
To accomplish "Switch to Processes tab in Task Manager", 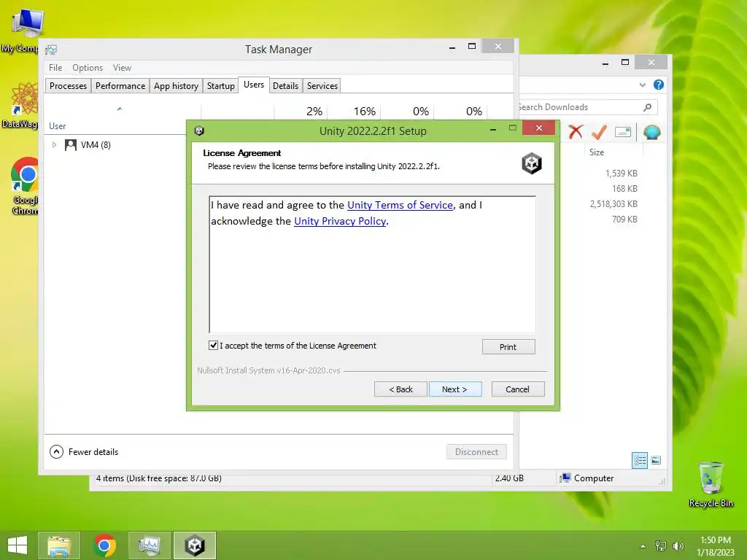I will pyautogui.click(x=68, y=86).
